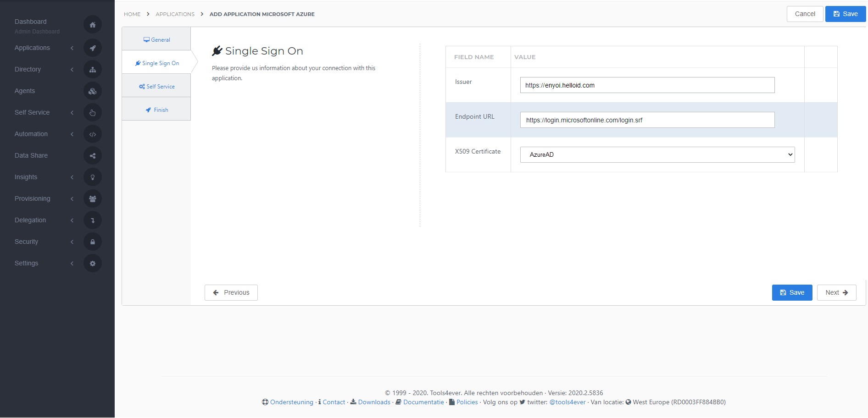Click the Self Service hand icon
This screenshot has height=418, width=868.
click(x=93, y=112)
